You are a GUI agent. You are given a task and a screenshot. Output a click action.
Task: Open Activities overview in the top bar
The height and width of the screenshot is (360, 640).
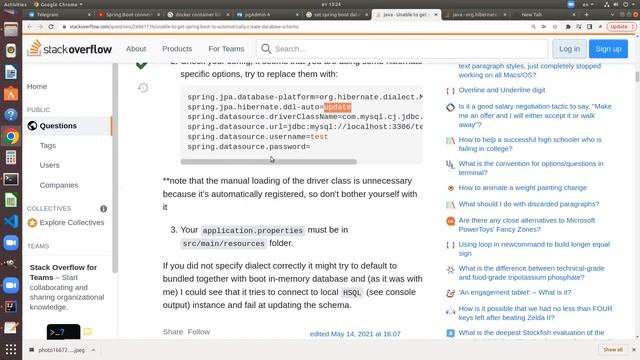(15, 4)
